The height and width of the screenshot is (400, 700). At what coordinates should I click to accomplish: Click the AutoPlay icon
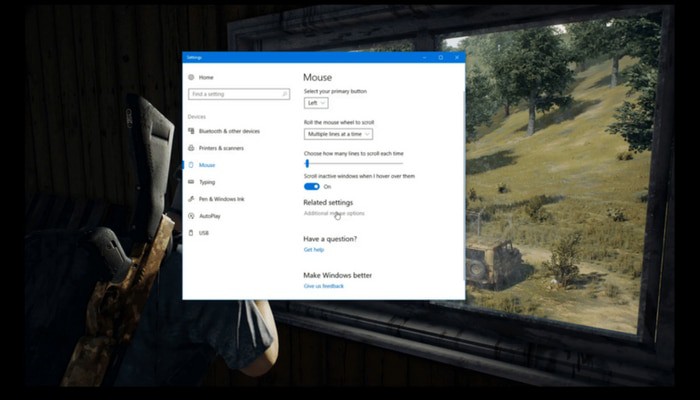(x=191, y=216)
